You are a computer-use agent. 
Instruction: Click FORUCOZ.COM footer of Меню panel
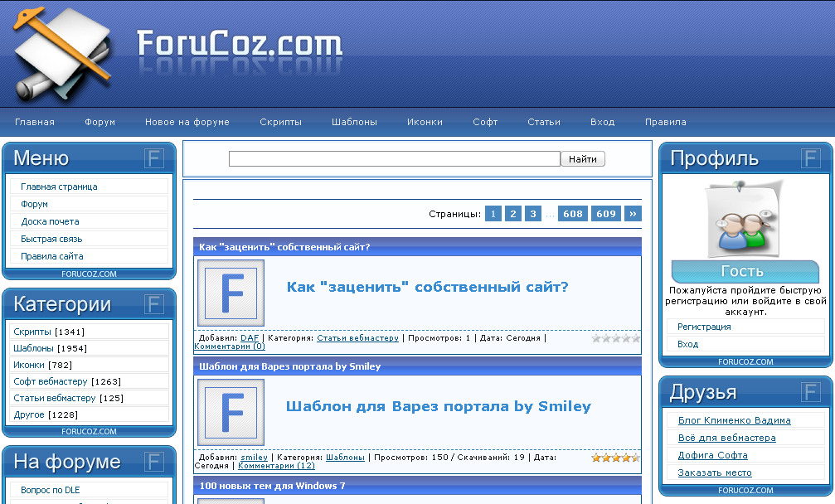pos(89,274)
